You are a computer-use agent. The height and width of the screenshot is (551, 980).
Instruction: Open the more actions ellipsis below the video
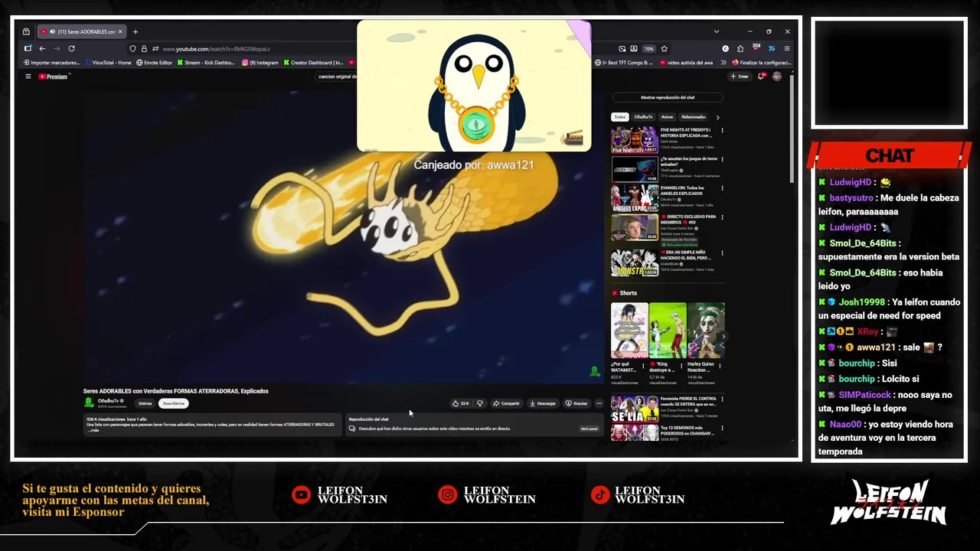(599, 403)
